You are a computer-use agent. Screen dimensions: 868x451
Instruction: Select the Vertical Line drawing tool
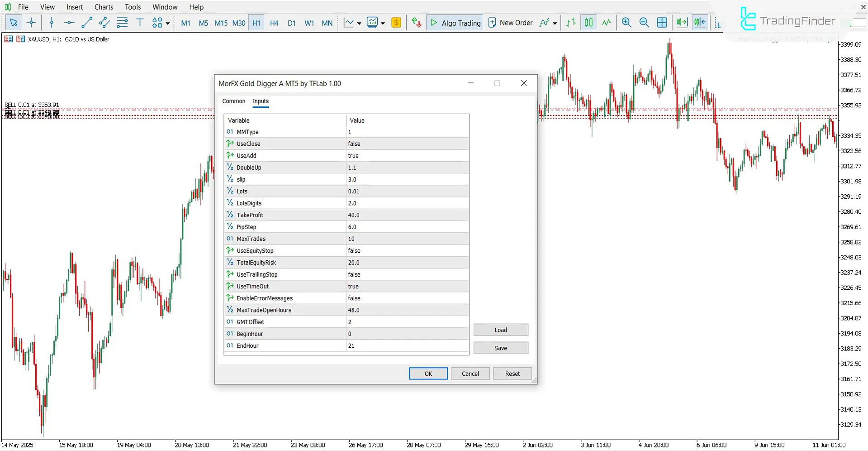click(x=52, y=22)
